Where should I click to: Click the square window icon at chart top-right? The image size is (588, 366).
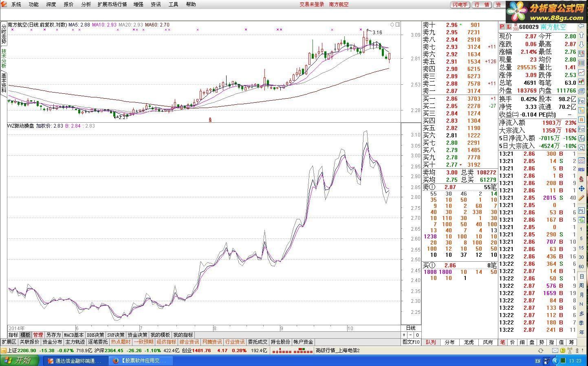pos(398,24)
